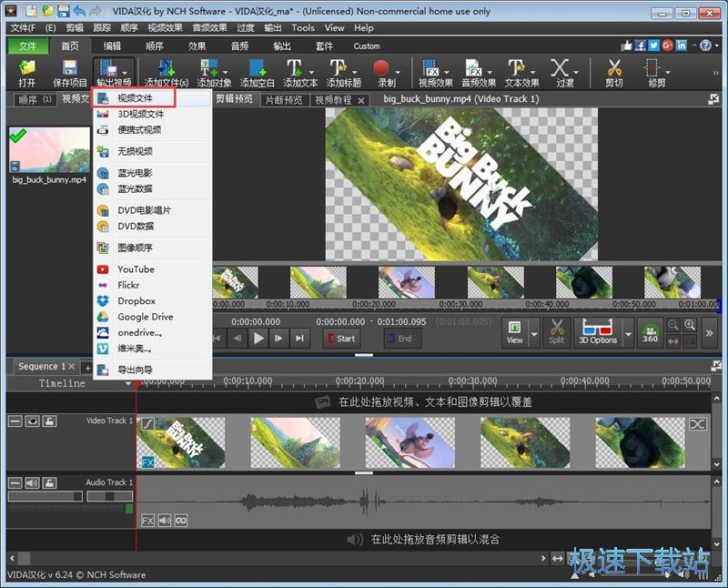The image size is (728, 588).
Task: Click LinkedIn share icon
Action: 681,45
